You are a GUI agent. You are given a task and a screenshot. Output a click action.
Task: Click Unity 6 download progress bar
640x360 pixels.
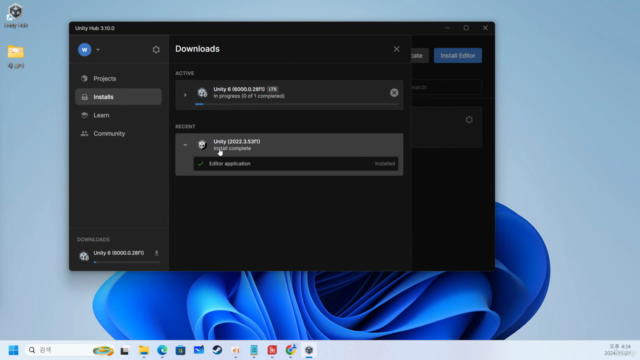(296, 104)
